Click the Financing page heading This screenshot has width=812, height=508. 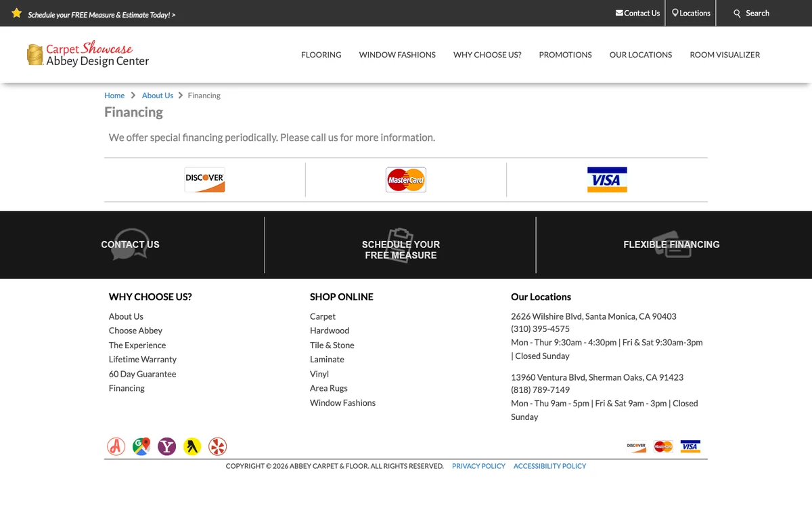click(133, 112)
